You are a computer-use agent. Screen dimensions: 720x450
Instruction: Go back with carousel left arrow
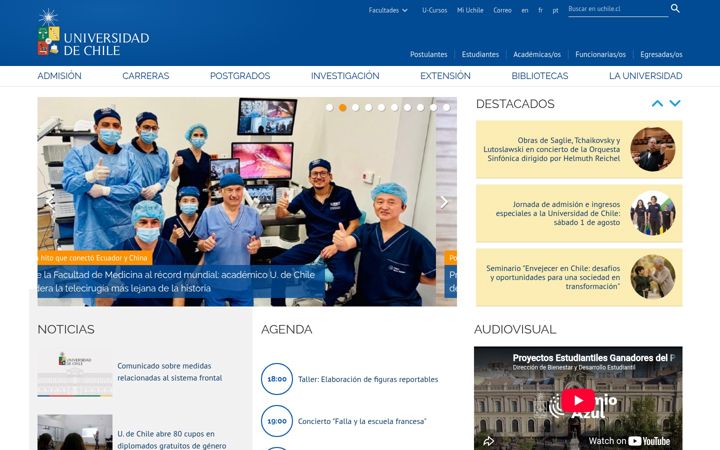click(50, 202)
